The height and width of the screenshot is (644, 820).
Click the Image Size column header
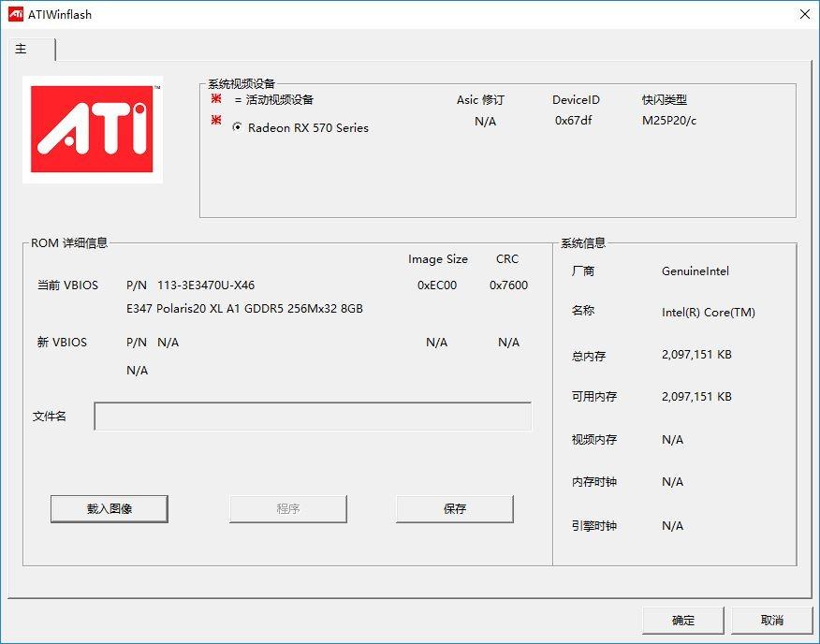(x=438, y=259)
